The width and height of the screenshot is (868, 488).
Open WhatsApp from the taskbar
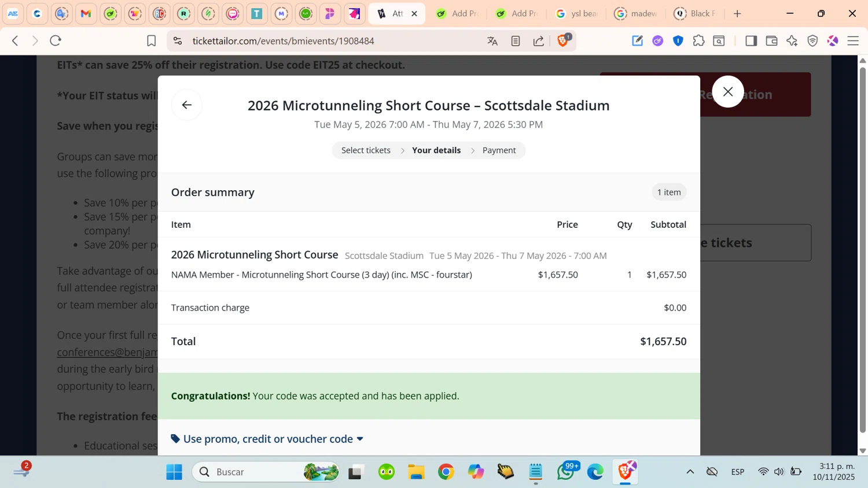(x=565, y=472)
